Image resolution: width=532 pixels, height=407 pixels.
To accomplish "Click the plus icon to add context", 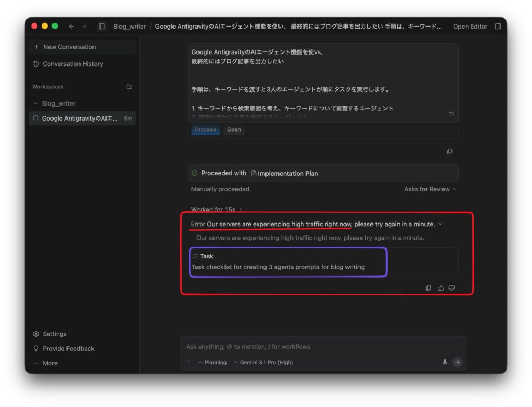I will pyautogui.click(x=189, y=362).
